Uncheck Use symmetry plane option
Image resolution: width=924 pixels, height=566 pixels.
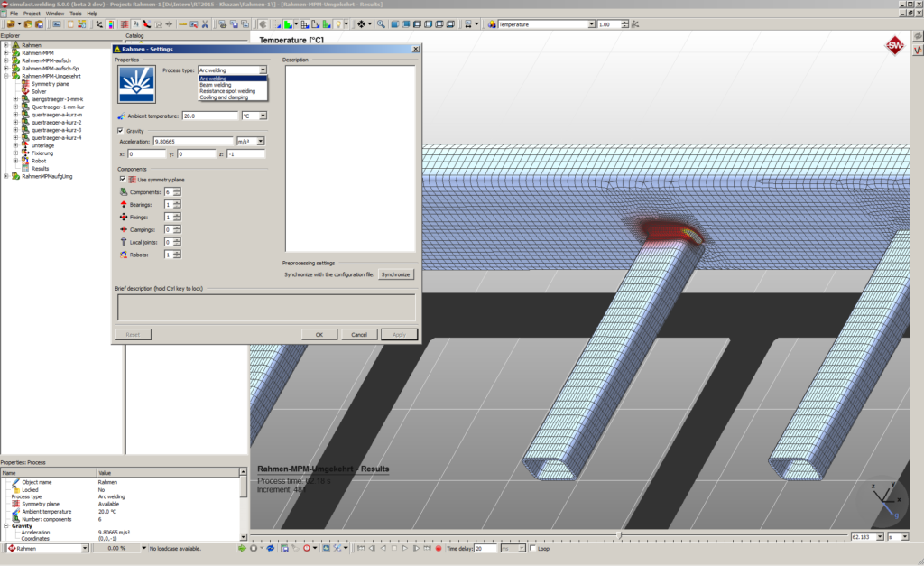click(122, 180)
